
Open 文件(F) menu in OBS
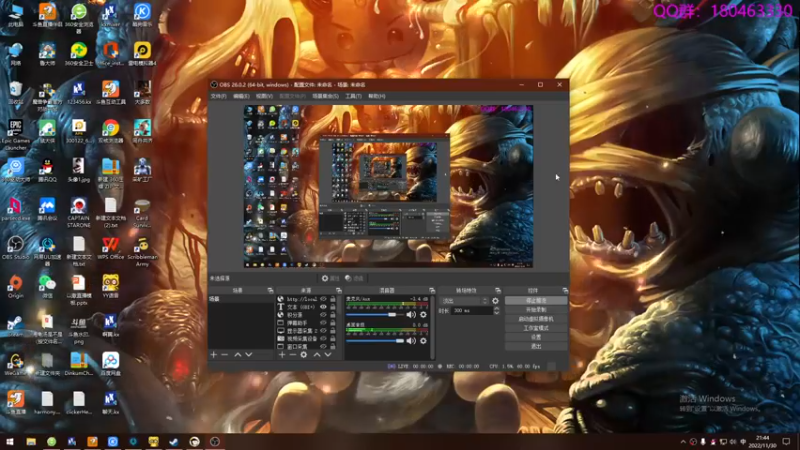click(x=218, y=96)
